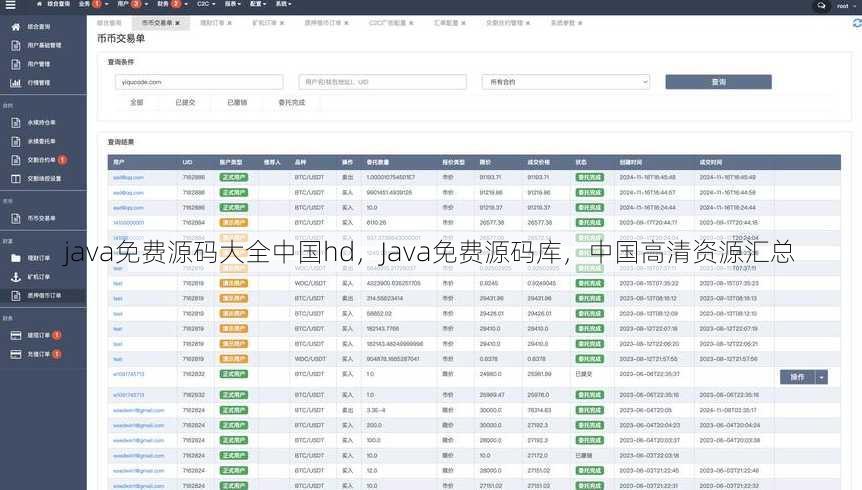Close the 理财订单 tab
Screen dimensions: 862x490
[x=229, y=23]
